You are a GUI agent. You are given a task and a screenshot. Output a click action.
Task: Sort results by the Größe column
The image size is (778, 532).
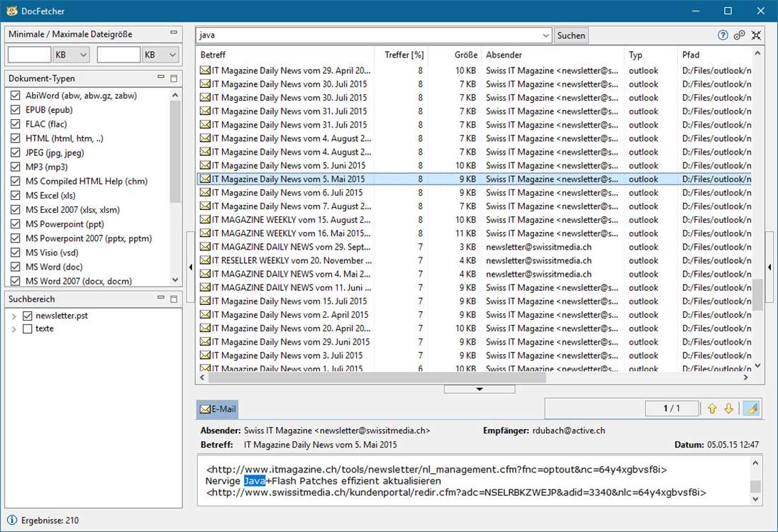coord(455,55)
